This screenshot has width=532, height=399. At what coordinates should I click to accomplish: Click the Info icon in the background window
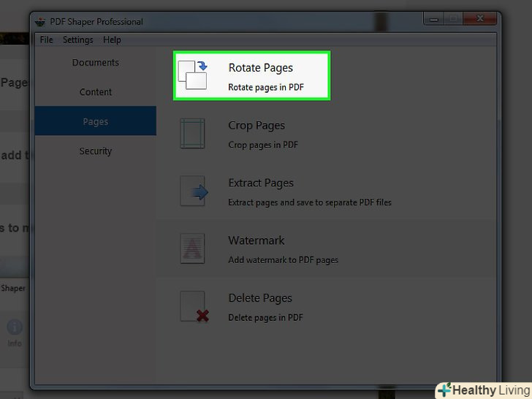coord(15,327)
